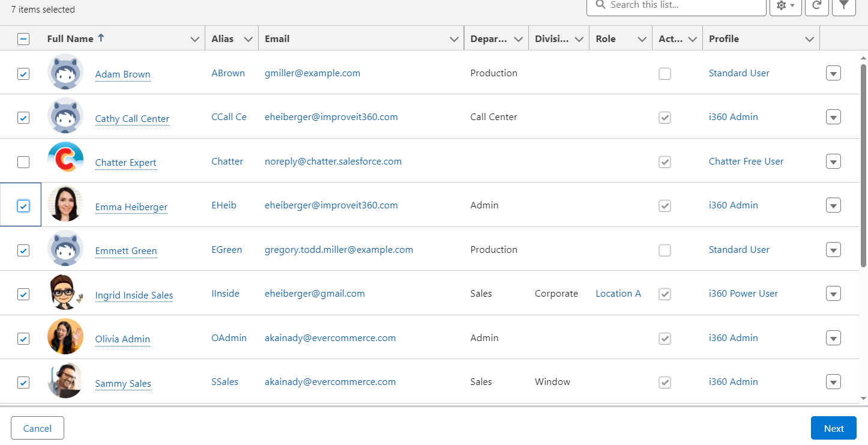Select the Chatter Expert row checkbox
This screenshot has height=445, width=868.
click(23, 162)
